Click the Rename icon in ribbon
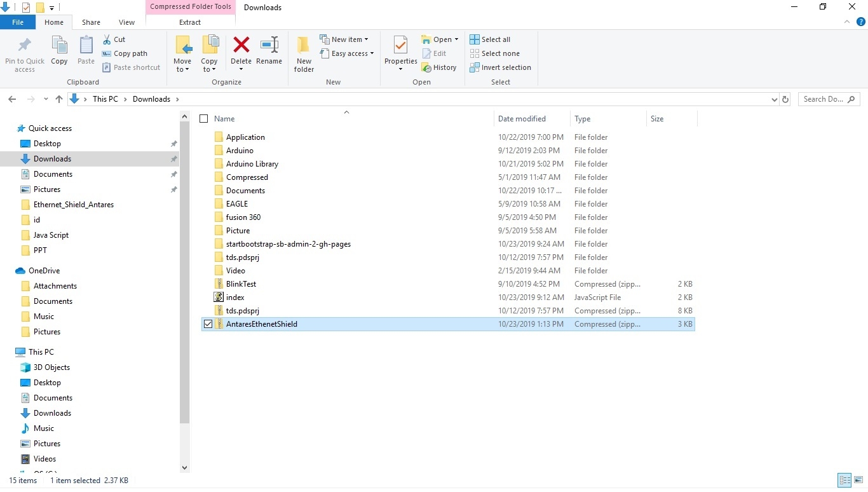This screenshot has height=492, width=868. (269, 45)
